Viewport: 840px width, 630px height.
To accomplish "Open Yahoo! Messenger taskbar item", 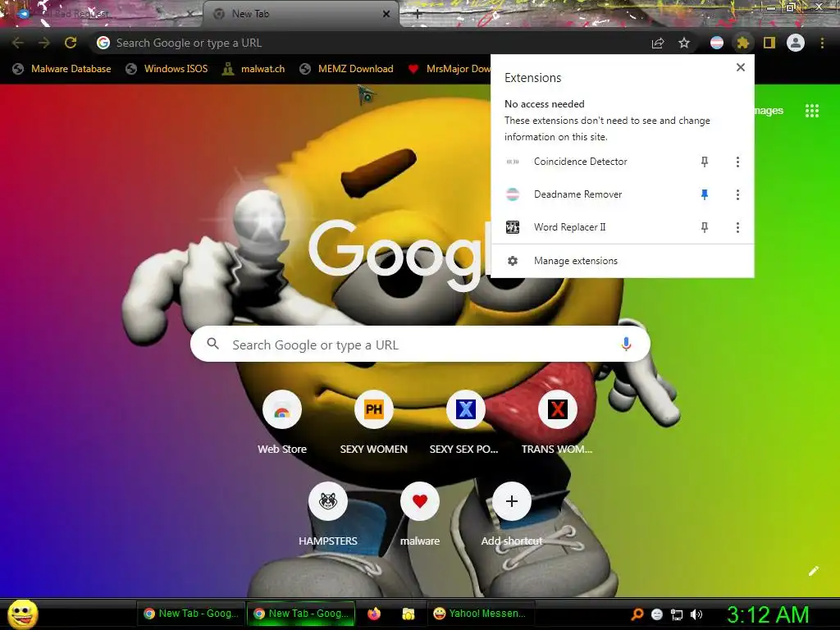I will point(481,614).
